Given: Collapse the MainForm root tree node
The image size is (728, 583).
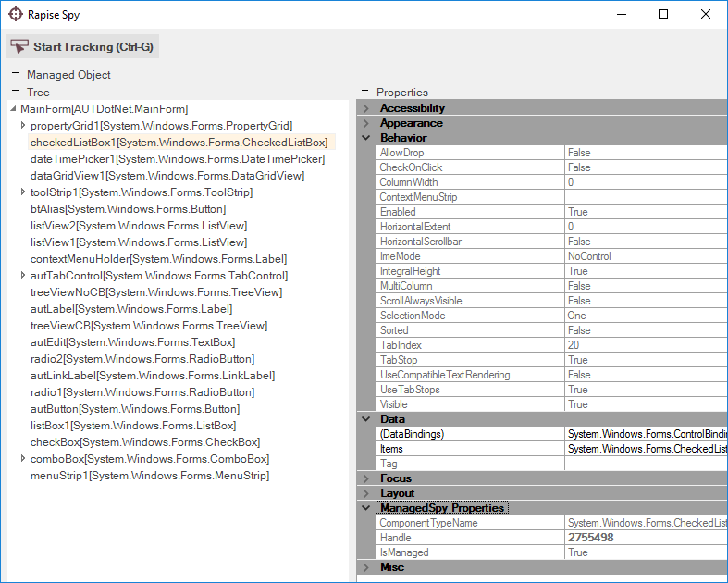Looking at the screenshot, I should [x=13, y=108].
